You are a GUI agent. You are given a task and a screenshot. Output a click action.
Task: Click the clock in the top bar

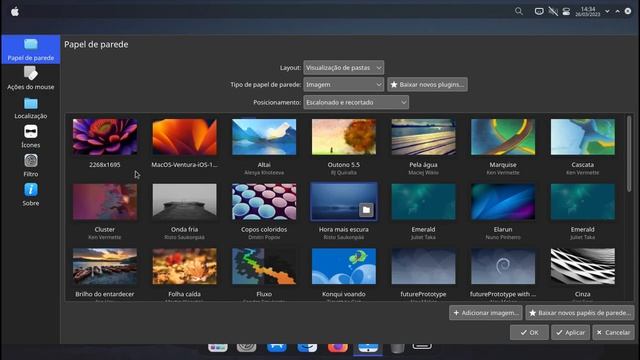click(588, 11)
